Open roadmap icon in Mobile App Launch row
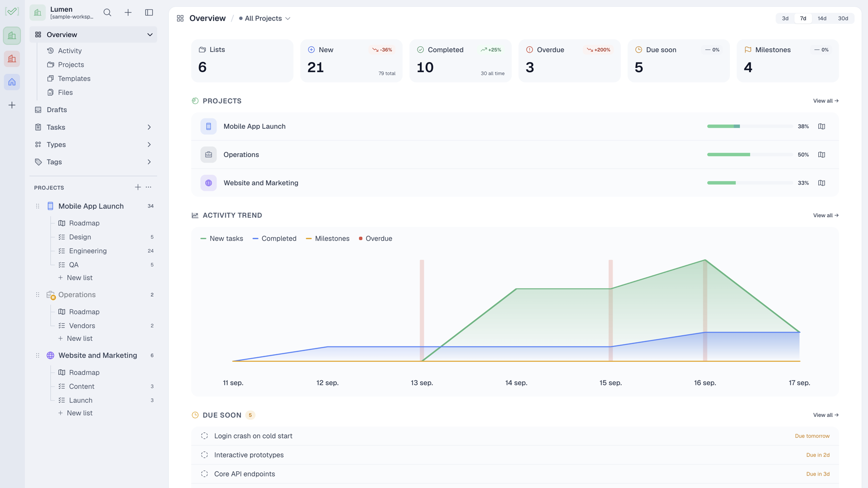868x488 pixels. tap(822, 126)
